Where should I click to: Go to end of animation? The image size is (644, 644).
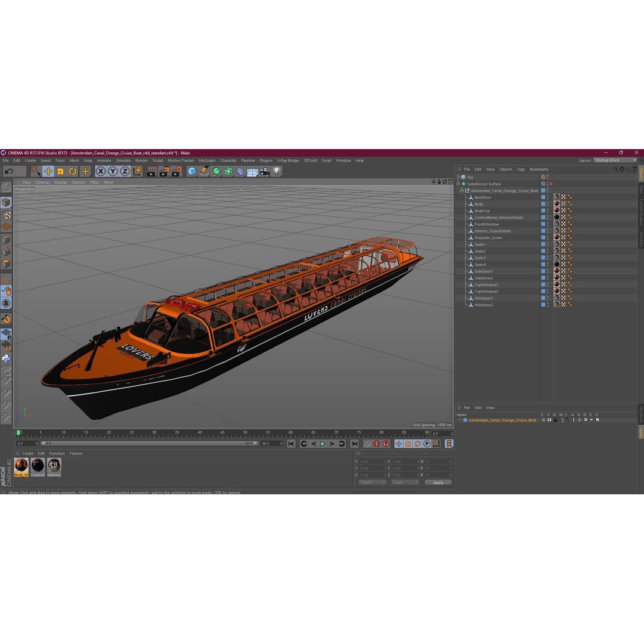tap(354, 444)
